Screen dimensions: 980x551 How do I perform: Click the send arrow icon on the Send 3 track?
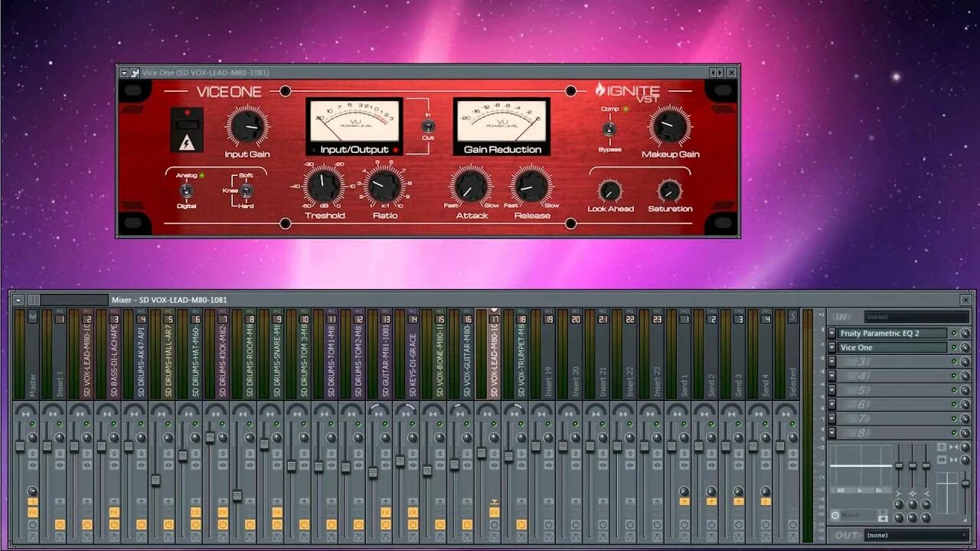pos(739,501)
